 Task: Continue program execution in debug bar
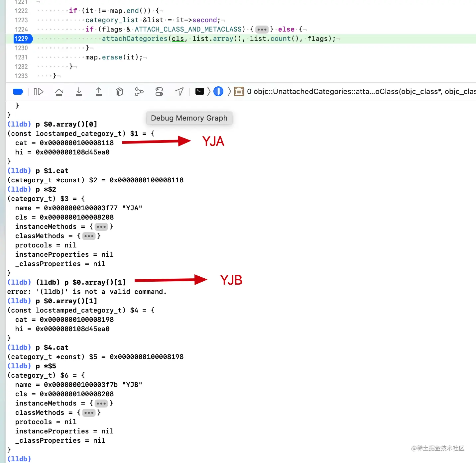39,92
